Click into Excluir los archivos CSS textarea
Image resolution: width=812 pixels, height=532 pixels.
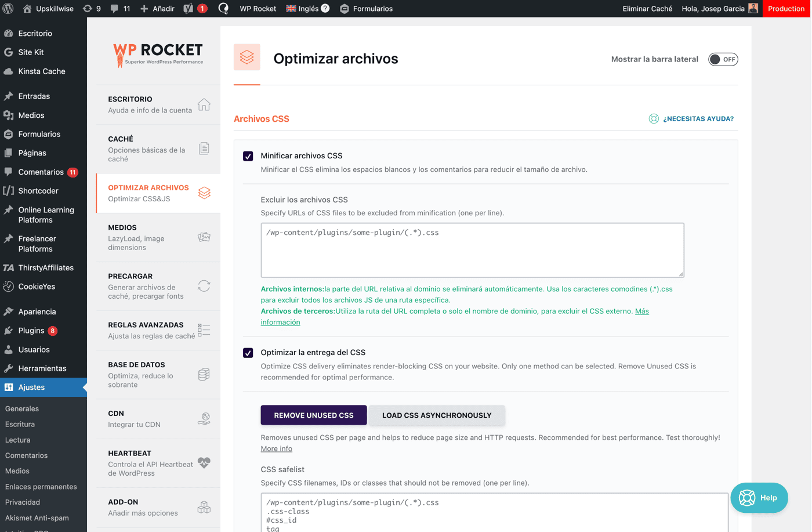(x=473, y=250)
